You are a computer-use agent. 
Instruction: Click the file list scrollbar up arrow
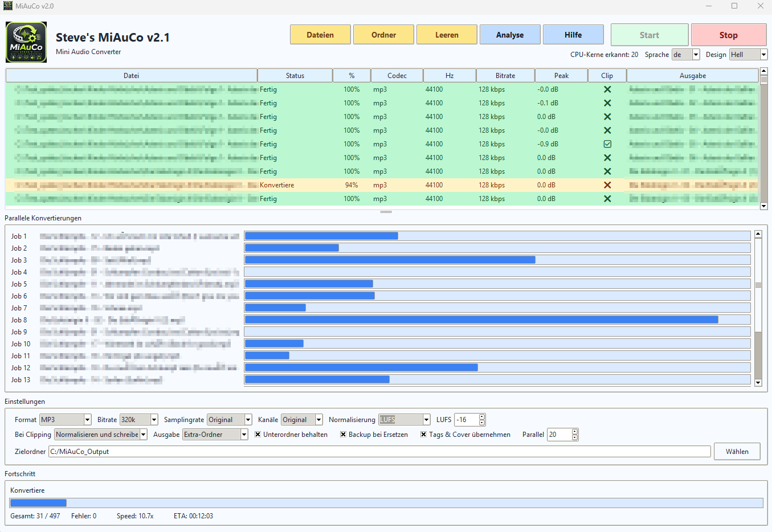(764, 72)
